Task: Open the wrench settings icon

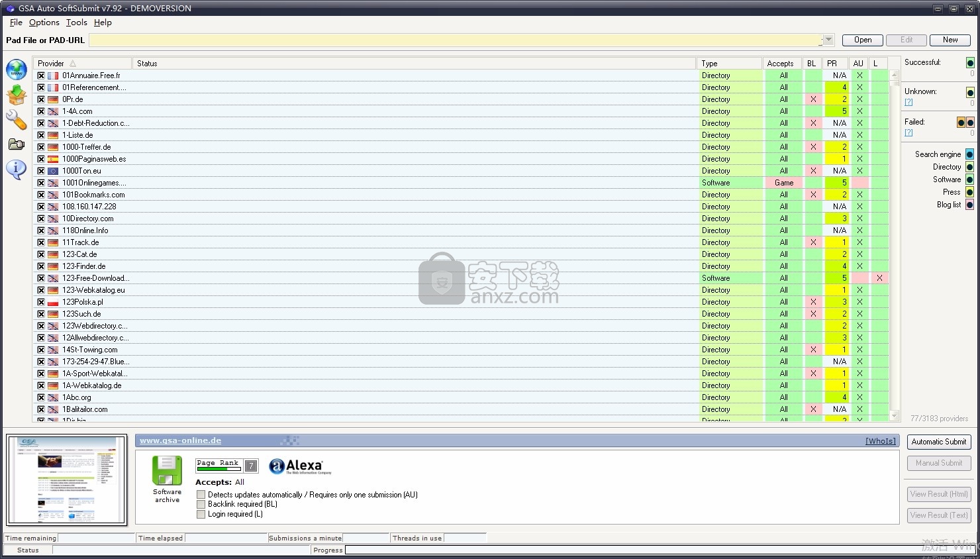Action: (17, 120)
